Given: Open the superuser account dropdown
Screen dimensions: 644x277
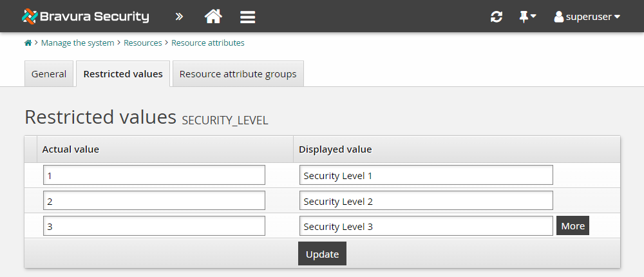Looking at the screenshot, I should (x=587, y=17).
